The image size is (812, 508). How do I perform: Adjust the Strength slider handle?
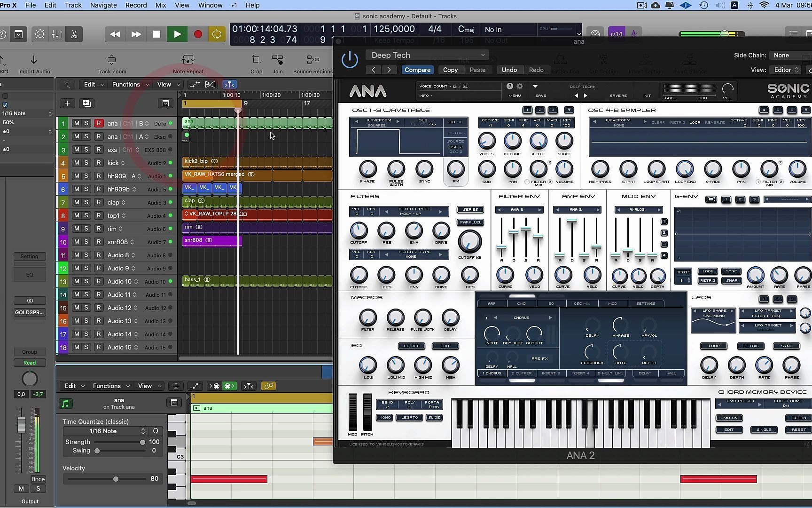(142, 442)
